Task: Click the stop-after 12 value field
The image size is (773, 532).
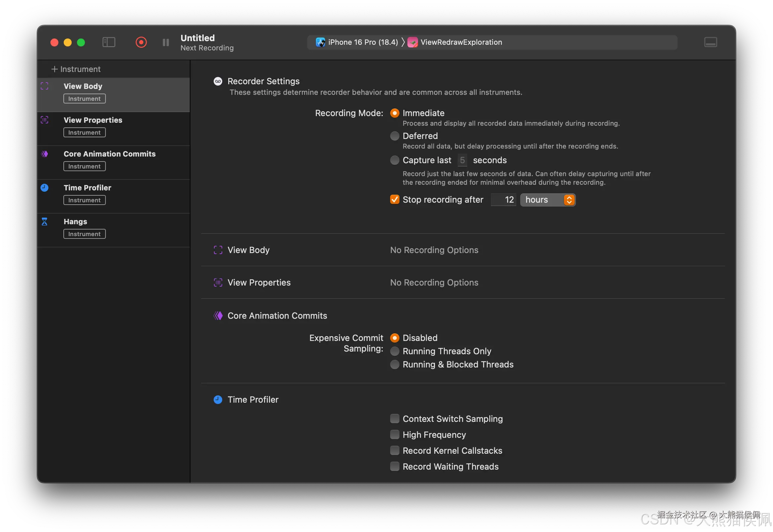Action: click(x=503, y=200)
